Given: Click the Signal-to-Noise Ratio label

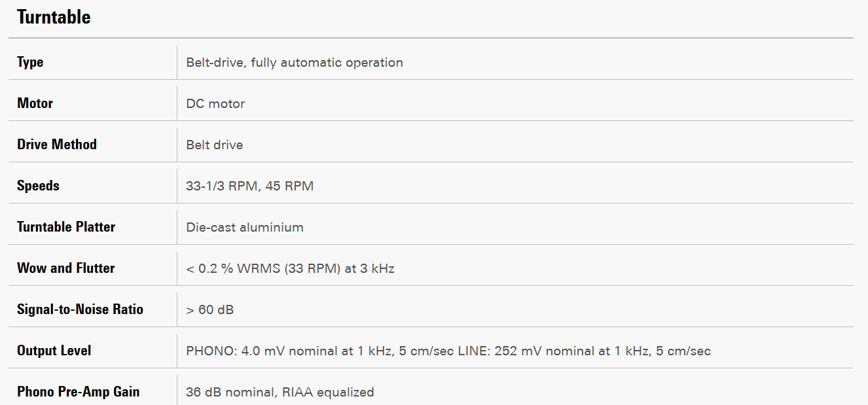Looking at the screenshot, I should click(x=80, y=309).
